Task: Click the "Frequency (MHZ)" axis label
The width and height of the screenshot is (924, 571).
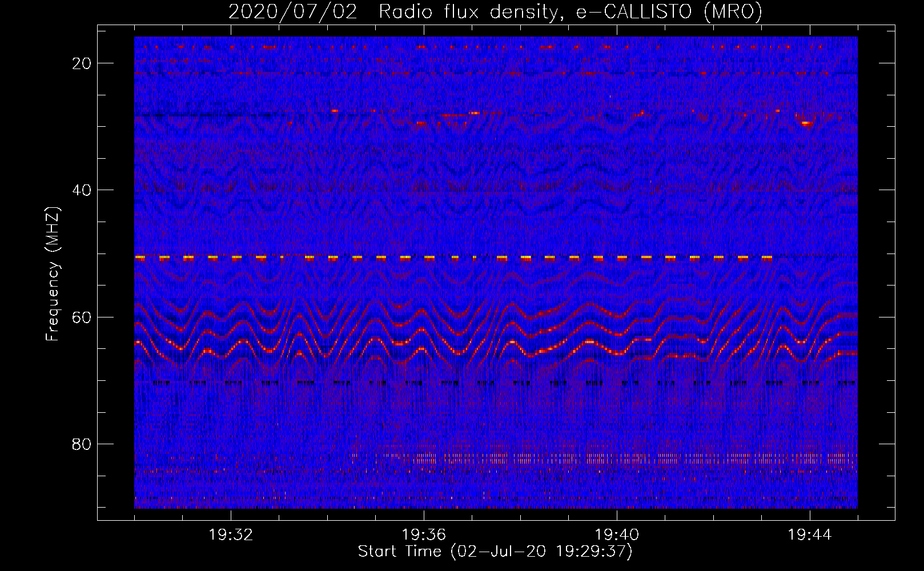Action: (53, 274)
